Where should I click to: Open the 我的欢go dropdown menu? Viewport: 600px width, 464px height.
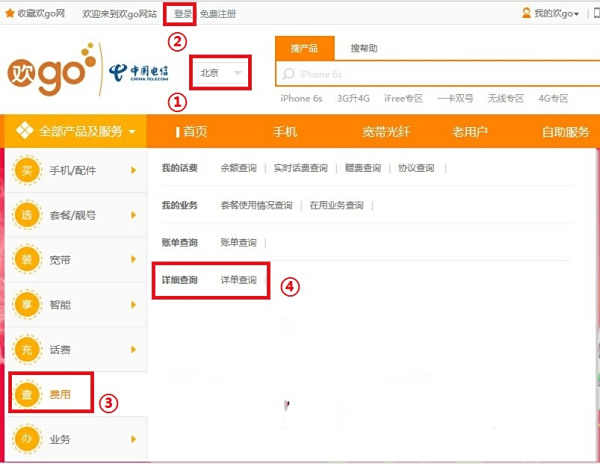(x=556, y=14)
